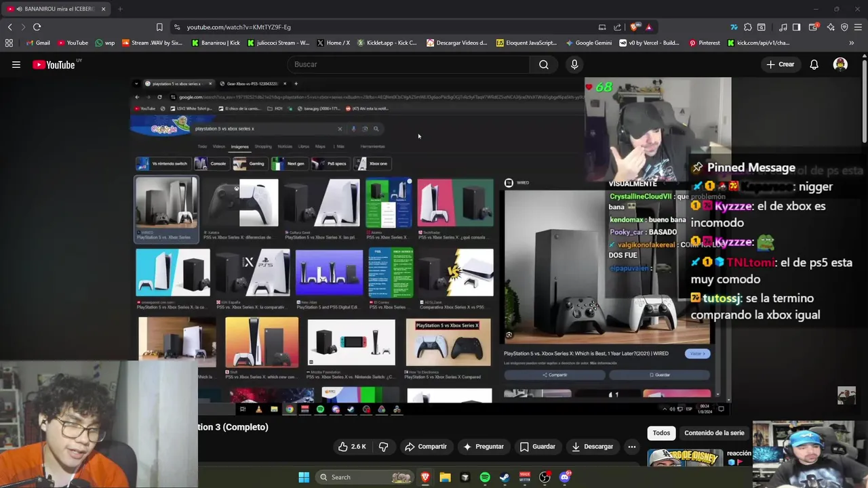Select the Todos filter chip
868x488 pixels.
661,433
